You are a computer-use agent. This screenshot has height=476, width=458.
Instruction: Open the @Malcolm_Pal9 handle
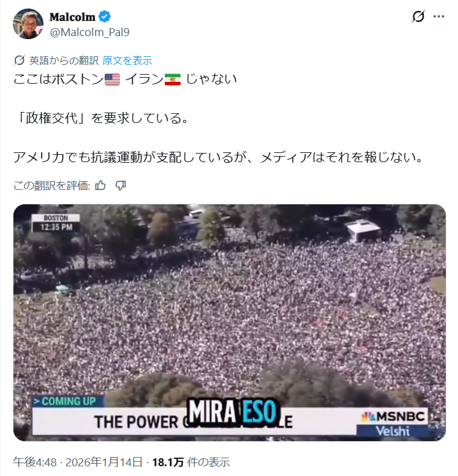[x=89, y=32]
